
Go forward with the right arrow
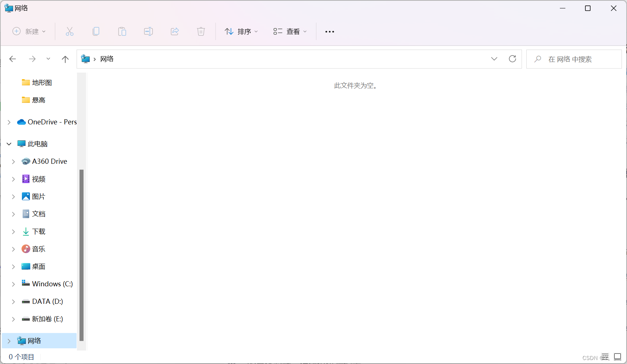tap(32, 59)
